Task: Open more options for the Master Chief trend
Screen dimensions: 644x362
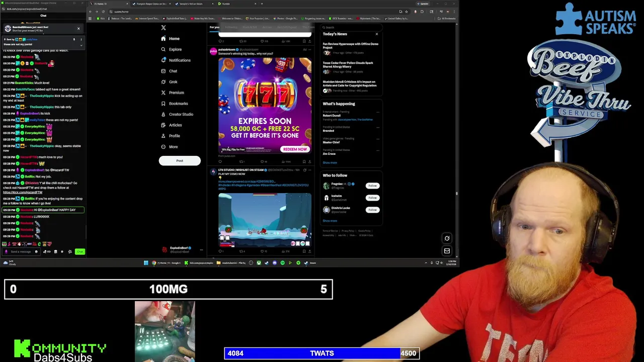Action: pos(378,139)
